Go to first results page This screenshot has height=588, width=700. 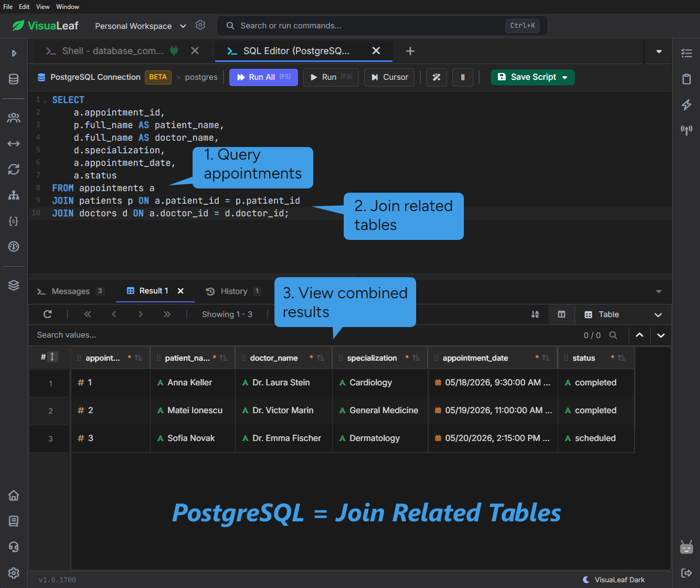[88, 314]
